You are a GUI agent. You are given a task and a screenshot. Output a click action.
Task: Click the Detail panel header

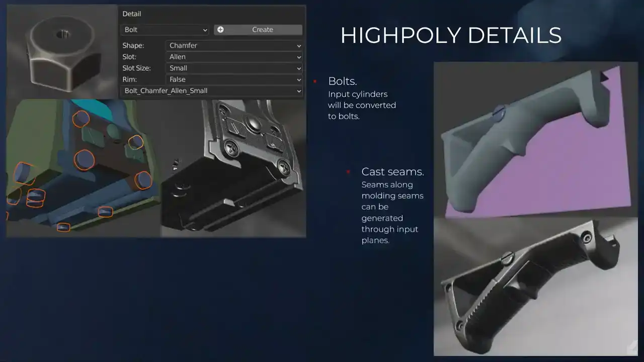(x=132, y=14)
